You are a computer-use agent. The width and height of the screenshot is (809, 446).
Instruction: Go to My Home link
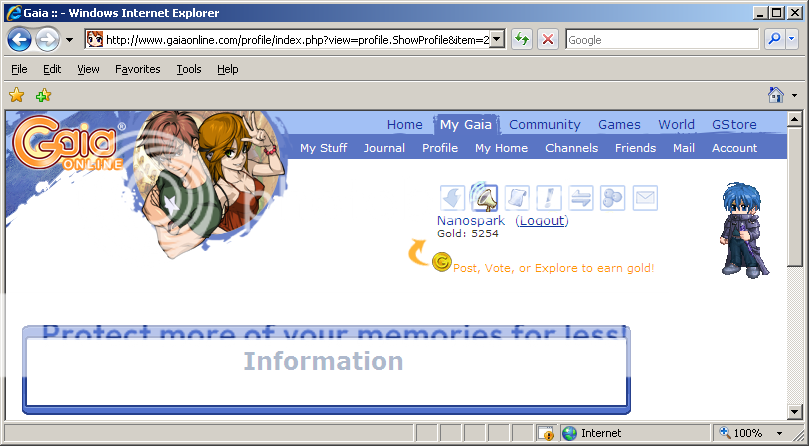[501, 148]
